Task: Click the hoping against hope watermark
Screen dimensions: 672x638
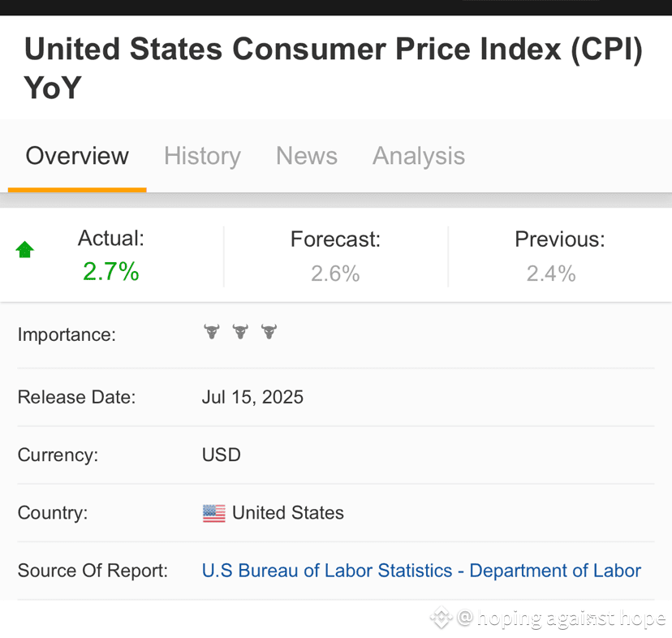Action: 562,619
